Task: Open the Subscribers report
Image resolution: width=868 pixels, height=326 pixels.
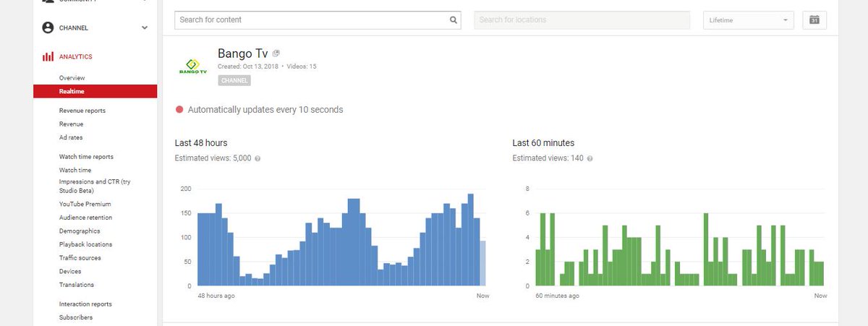Action: [76, 317]
